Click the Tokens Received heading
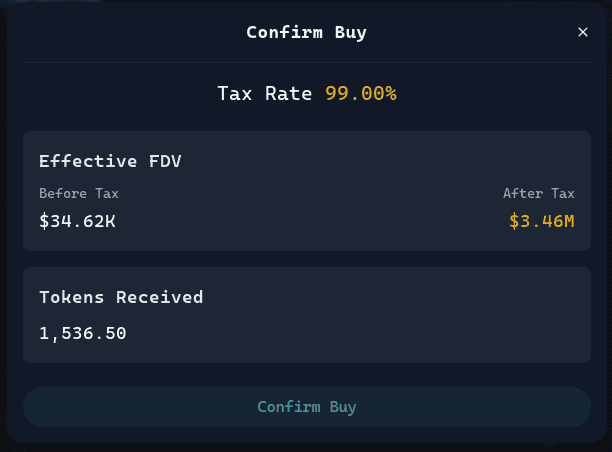The height and width of the screenshot is (452, 612). [121, 297]
